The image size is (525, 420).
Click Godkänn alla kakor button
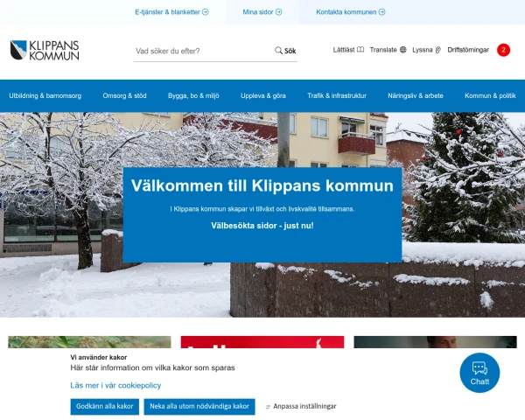coord(104,407)
